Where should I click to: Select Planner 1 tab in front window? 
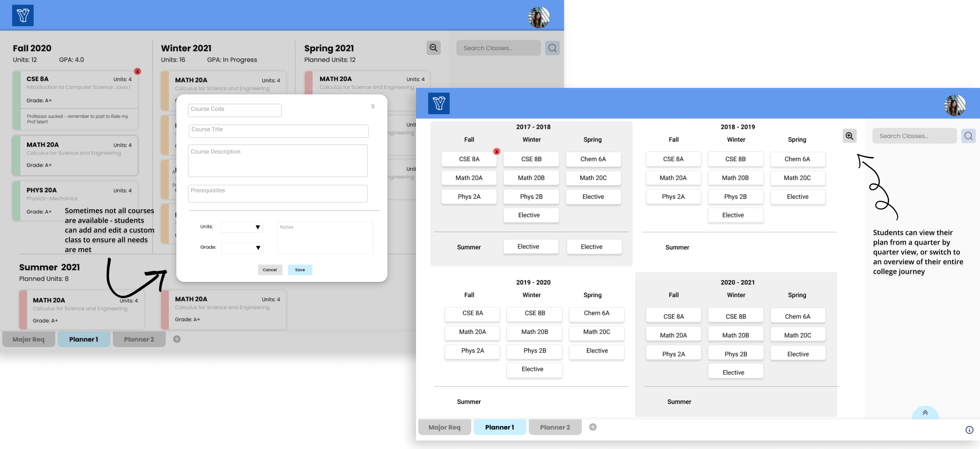point(500,427)
